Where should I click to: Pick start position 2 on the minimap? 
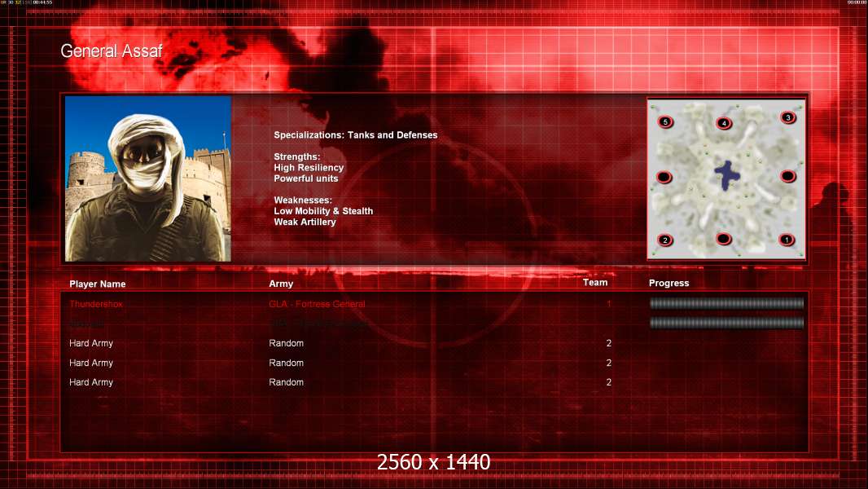click(x=664, y=240)
